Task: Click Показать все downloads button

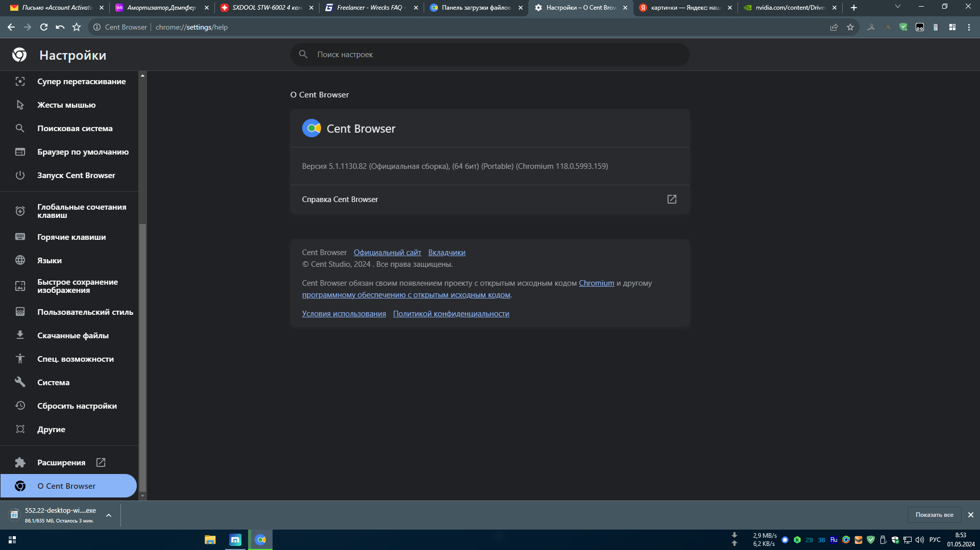Action: click(x=934, y=515)
